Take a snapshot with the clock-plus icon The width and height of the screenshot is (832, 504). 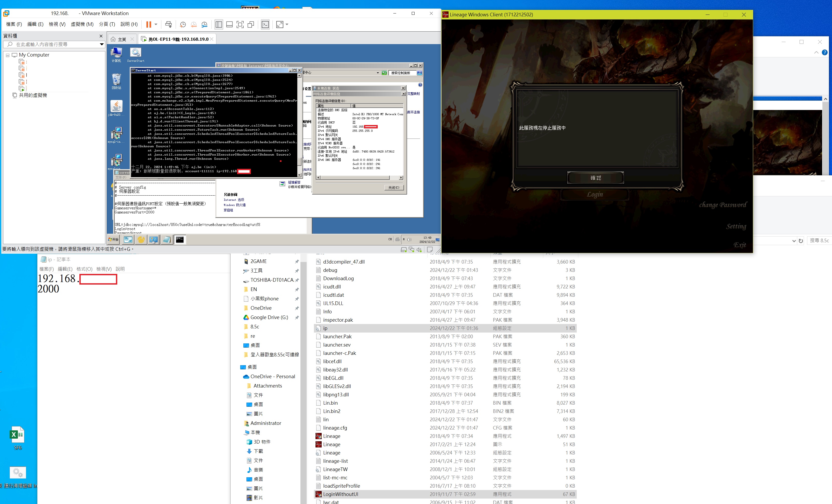(183, 24)
